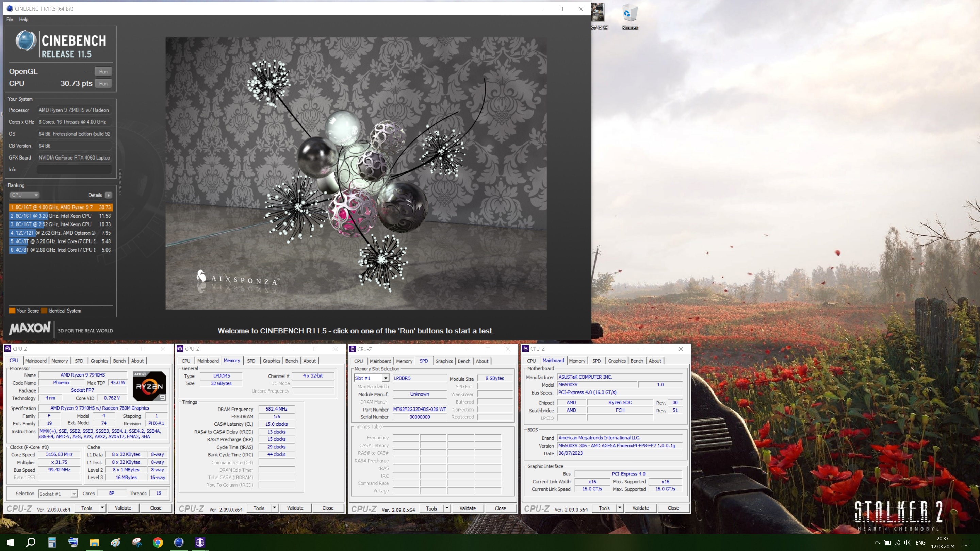The image size is (980, 551).
Task: Click the Processor AMD Ryzen 9 7940HS field in Cinebench
Action: [x=74, y=110]
